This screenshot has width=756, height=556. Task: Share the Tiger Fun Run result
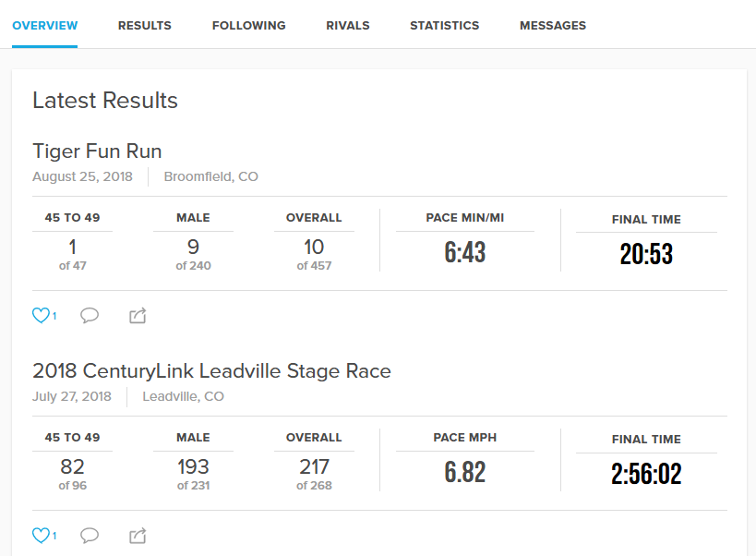point(138,316)
